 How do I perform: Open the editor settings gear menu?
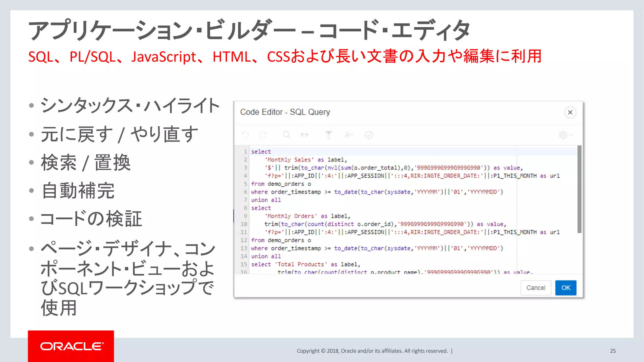point(566,135)
